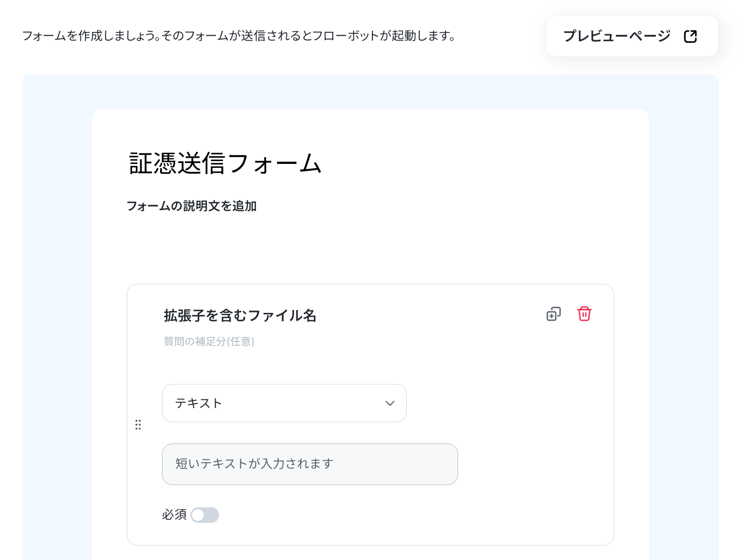Toggle the 必須 required switch
Viewport: 738px width, 560px height.
(x=205, y=515)
